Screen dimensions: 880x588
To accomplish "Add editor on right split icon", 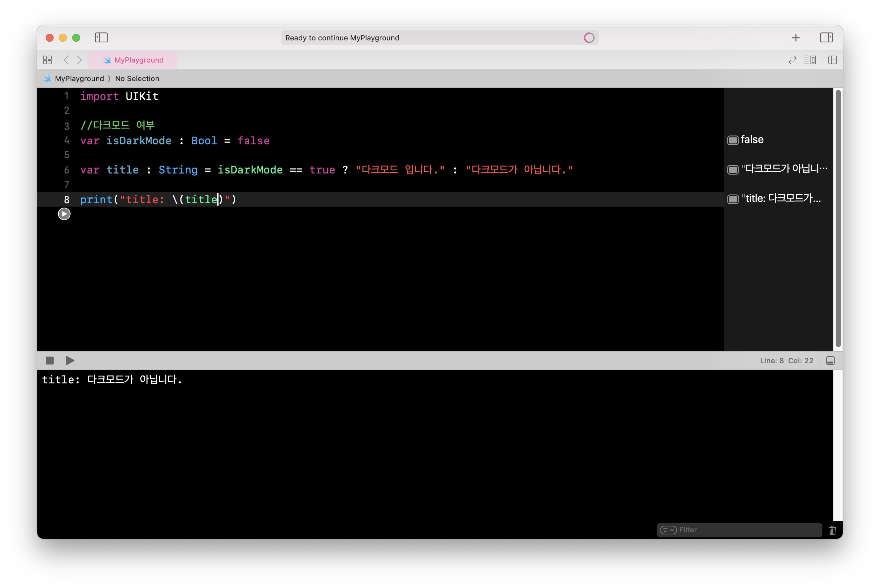I will coord(832,60).
